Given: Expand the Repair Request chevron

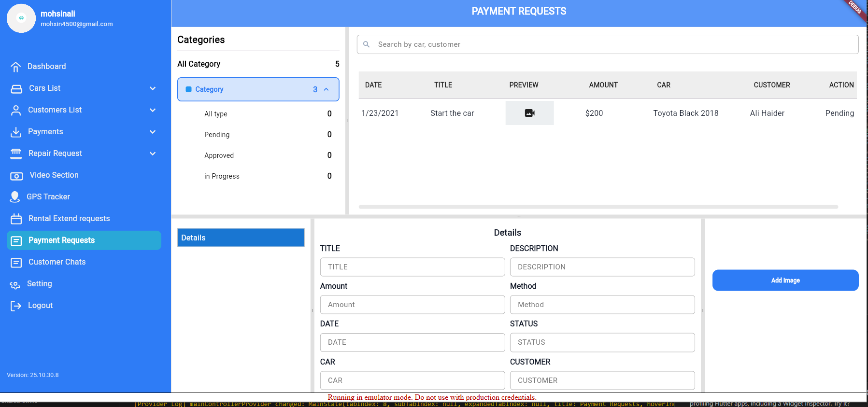Looking at the screenshot, I should click(x=153, y=154).
